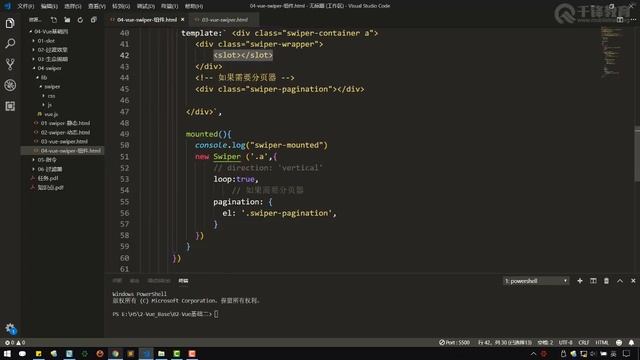The image size is (640, 360).
Task: Close the terminal panel
Action: click(x=633, y=281)
